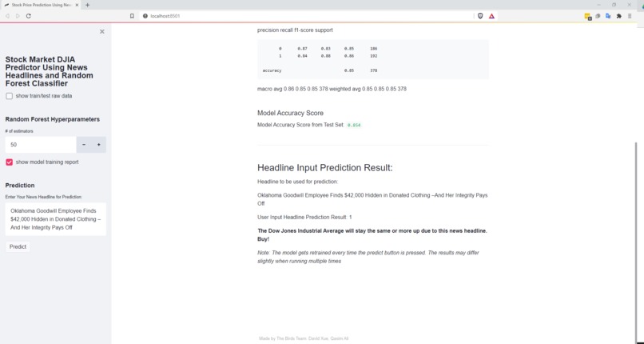Click 'Headline to be used for prediction' text

(x=298, y=182)
